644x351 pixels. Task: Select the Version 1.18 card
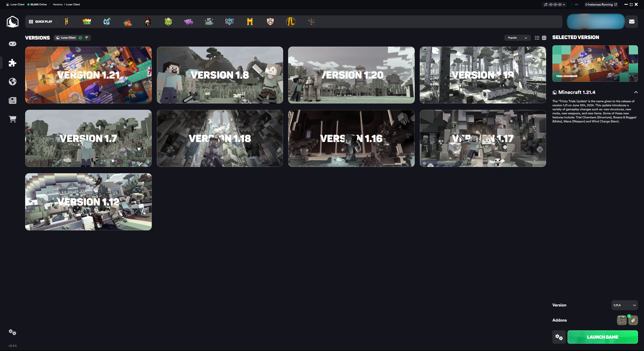pyautogui.click(x=220, y=138)
